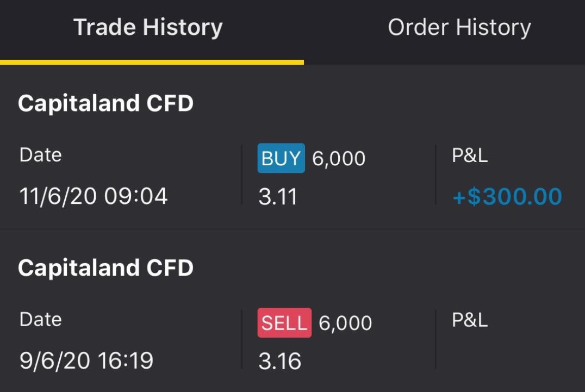Viewport: 585px width, 392px height.
Task: Click the P&L label in buy trade
Action: click(x=469, y=155)
